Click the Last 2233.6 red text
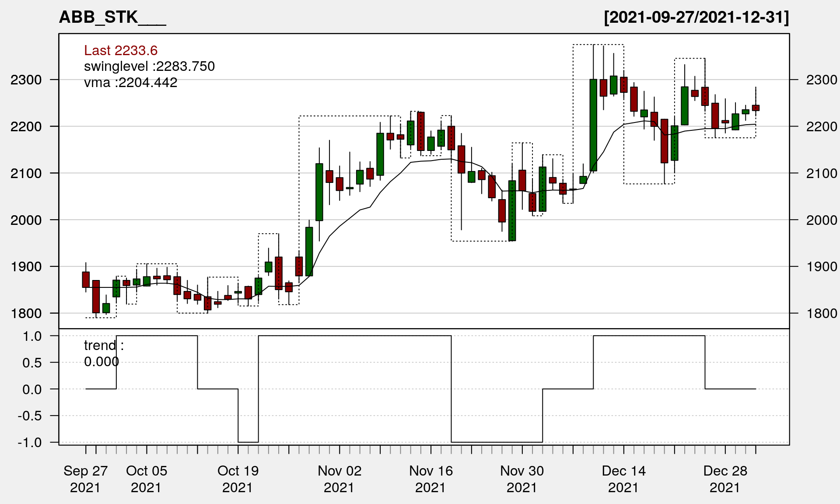Screen dimensions: 840x504 click(x=121, y=51)
